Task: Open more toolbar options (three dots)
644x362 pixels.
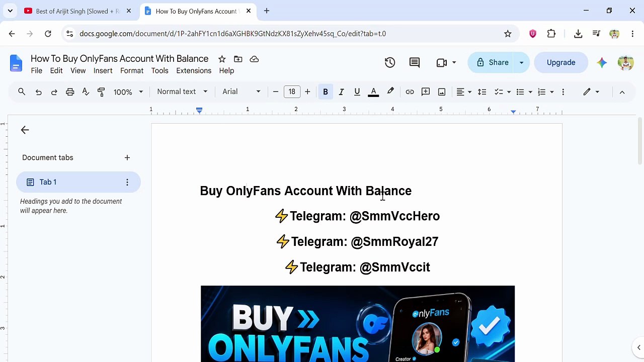Action: [x=563, y=92]
